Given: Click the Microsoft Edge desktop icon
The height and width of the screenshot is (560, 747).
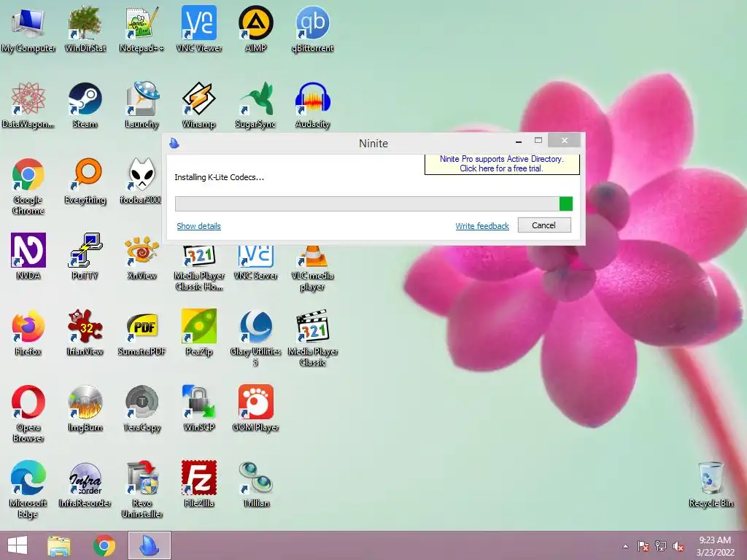Looking at the screenshot, I should click(x=28, y=489).
